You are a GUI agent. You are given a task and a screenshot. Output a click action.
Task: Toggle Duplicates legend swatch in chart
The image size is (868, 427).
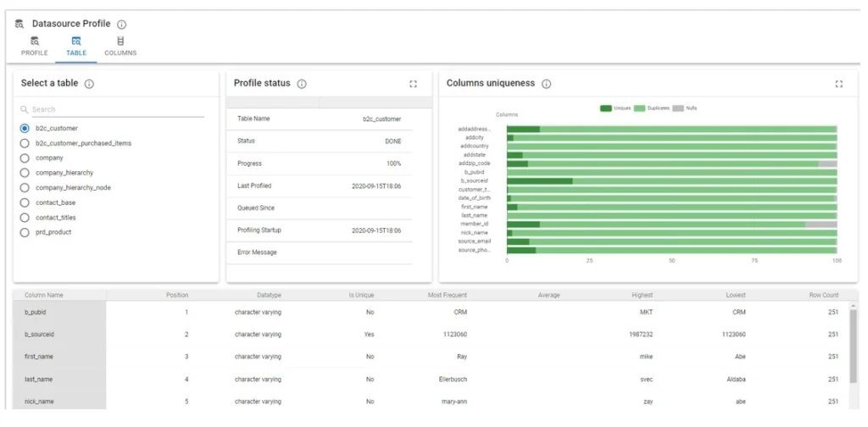639,108
